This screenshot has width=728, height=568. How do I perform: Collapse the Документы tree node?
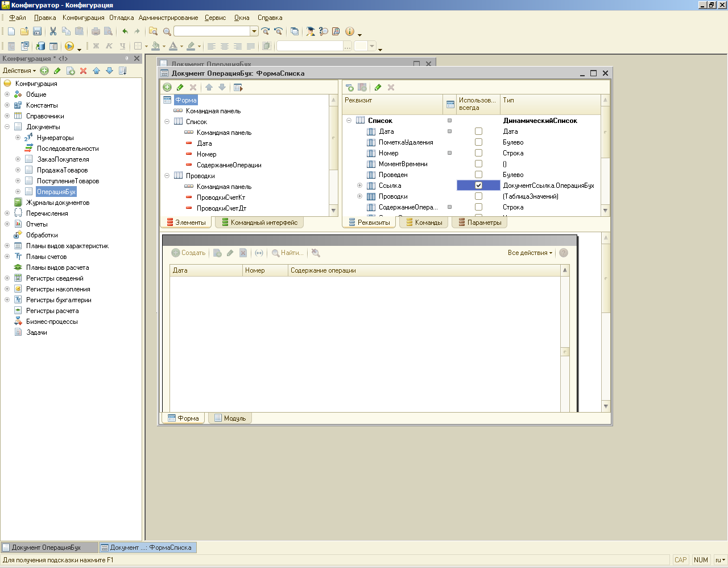(7, 127)
